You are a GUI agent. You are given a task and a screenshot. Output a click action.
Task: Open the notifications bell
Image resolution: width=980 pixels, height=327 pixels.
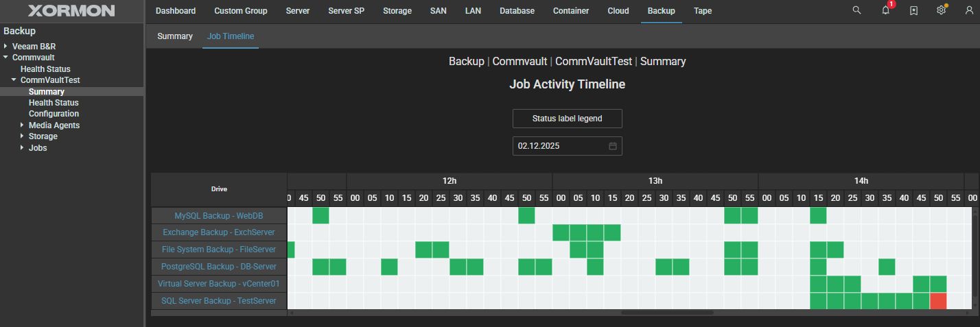pyautogui.click(x=885, y=10)
